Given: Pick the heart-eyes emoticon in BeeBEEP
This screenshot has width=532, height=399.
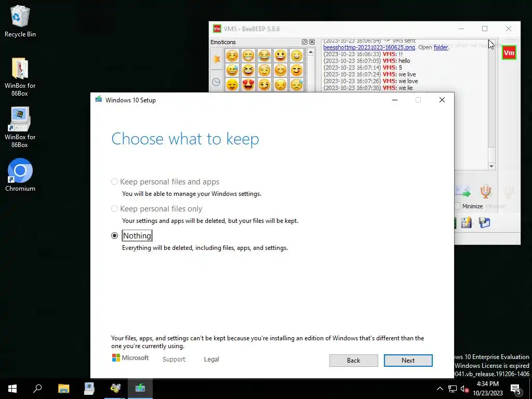Looking at the screenshot, I should 248,85.
